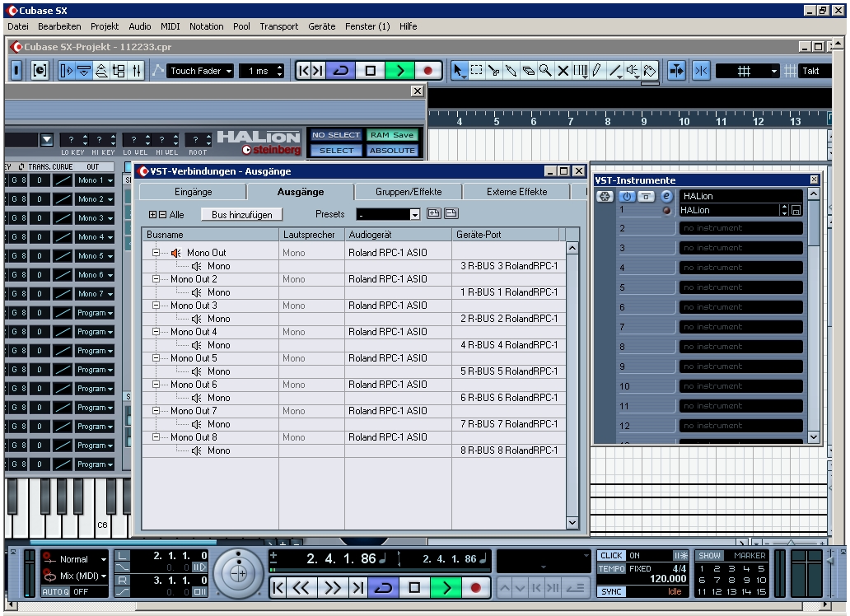Activate HALion power button in VST-Instrumente
850x616 pixels.
pos(627,196)
